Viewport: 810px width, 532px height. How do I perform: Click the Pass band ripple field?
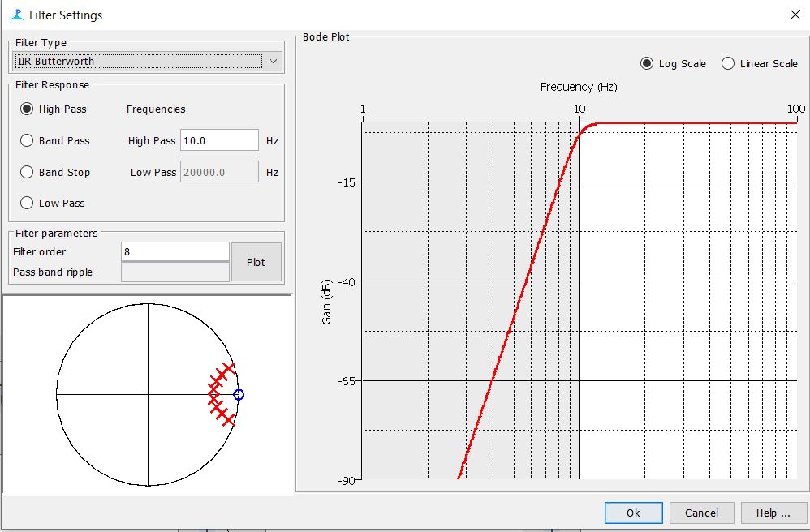click(174, 272)
